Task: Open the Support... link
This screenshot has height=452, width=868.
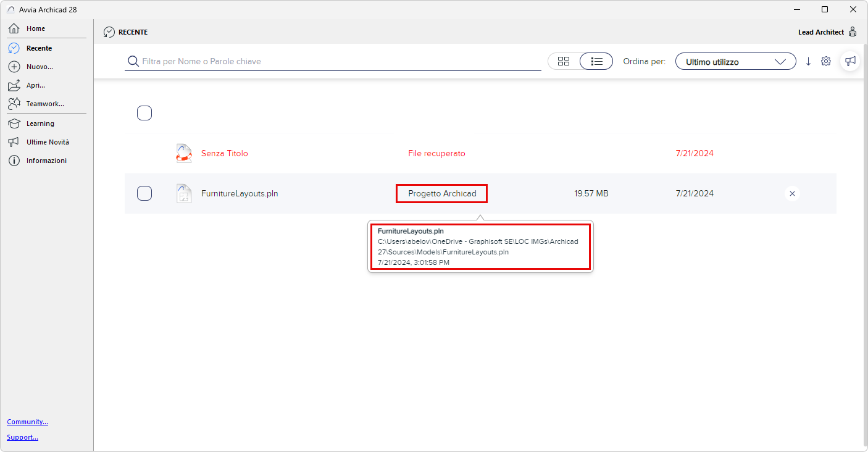Action: coord(22,437)
